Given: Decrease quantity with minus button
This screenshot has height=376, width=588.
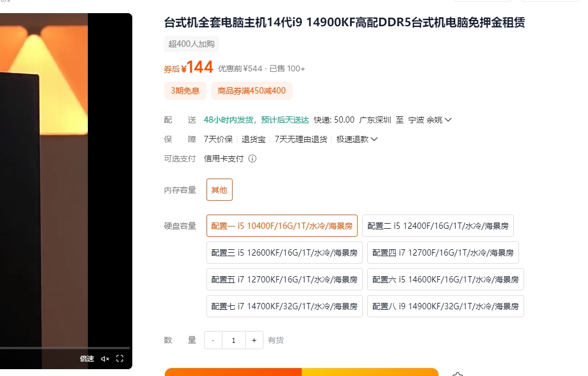Looking at the screenshot, I should coord(213,340).
